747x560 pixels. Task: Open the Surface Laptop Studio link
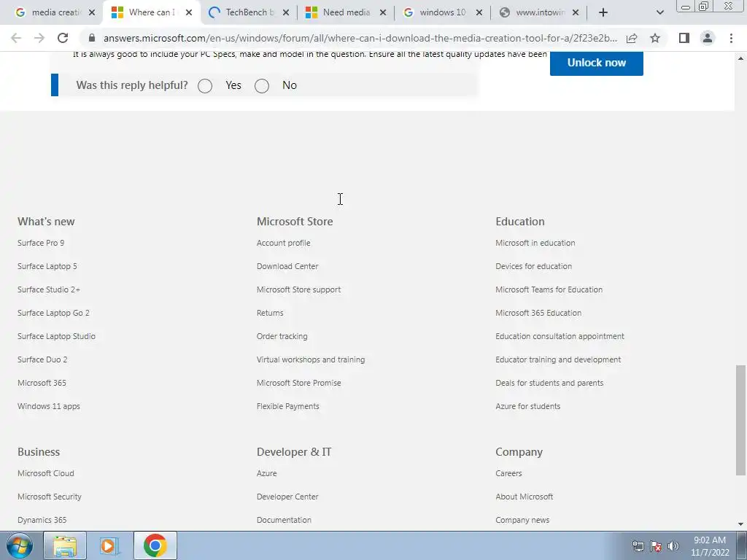[x=56, y=336]
